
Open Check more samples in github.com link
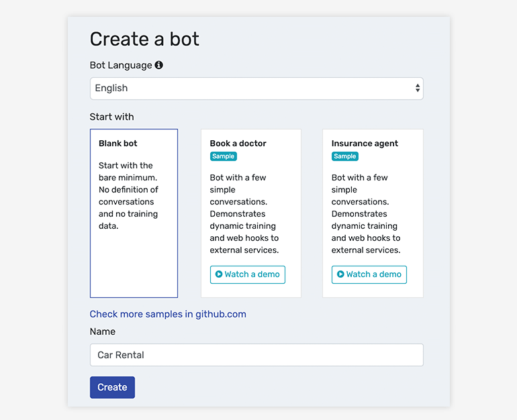168,314
